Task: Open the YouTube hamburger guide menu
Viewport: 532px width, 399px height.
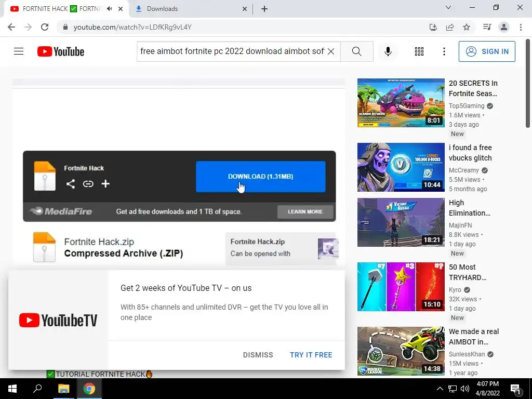Action: (x=19, y=51)
